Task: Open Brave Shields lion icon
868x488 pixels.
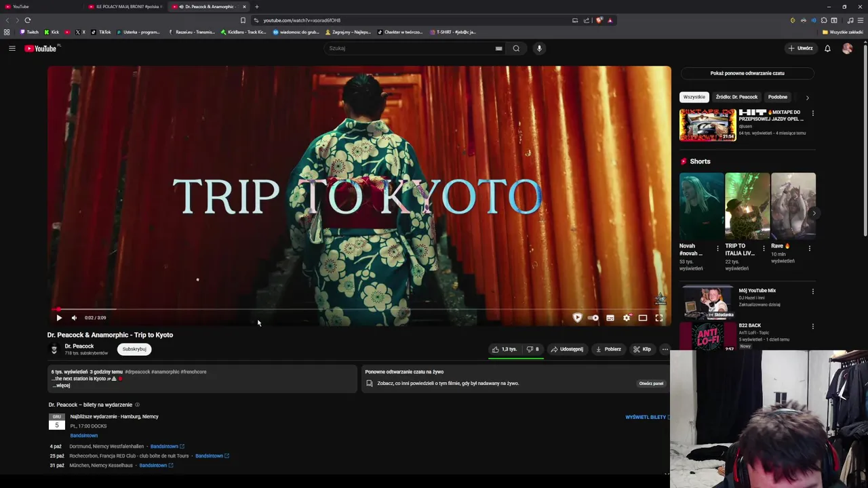Action: [599, 20]
